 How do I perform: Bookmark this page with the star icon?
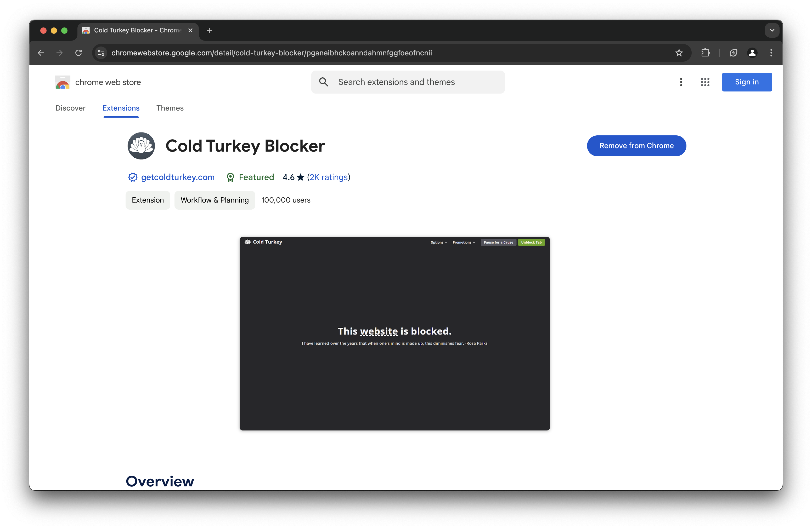pyautogui.click(x=679, y=53)
